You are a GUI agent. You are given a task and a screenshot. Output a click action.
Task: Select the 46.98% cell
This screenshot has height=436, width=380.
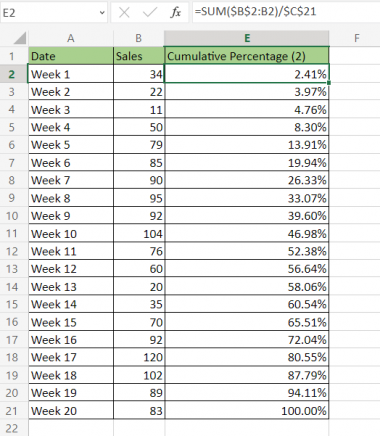pyautogui.click(x=247, y=233)
